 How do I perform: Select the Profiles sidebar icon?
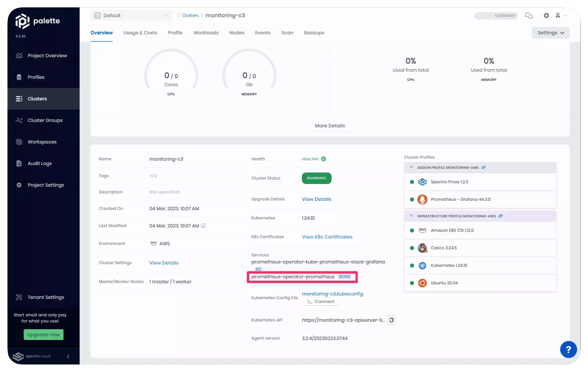(19, 77)
